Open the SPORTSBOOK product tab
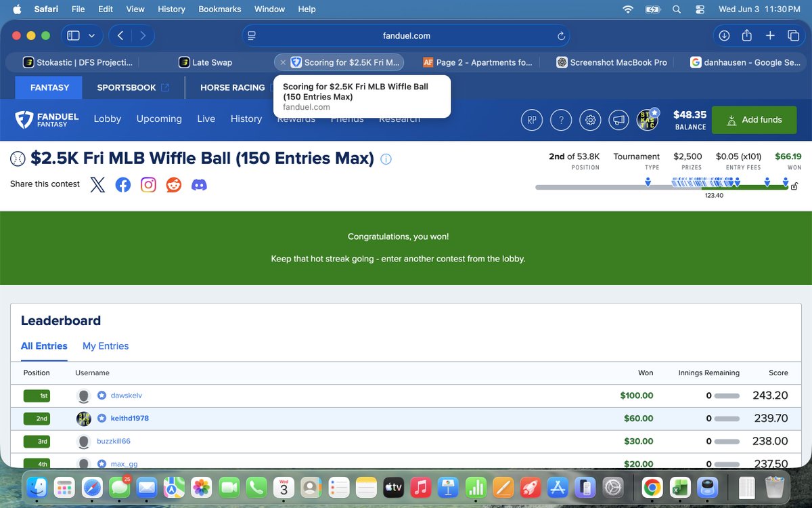Image resolution: width=812 pixels, height=508 pixels. 133,87
